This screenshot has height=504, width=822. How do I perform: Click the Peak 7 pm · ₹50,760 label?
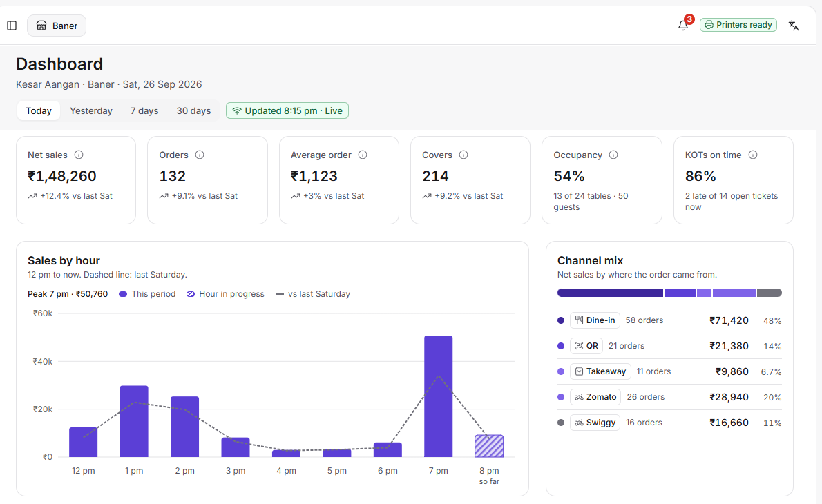click(68, 294)
